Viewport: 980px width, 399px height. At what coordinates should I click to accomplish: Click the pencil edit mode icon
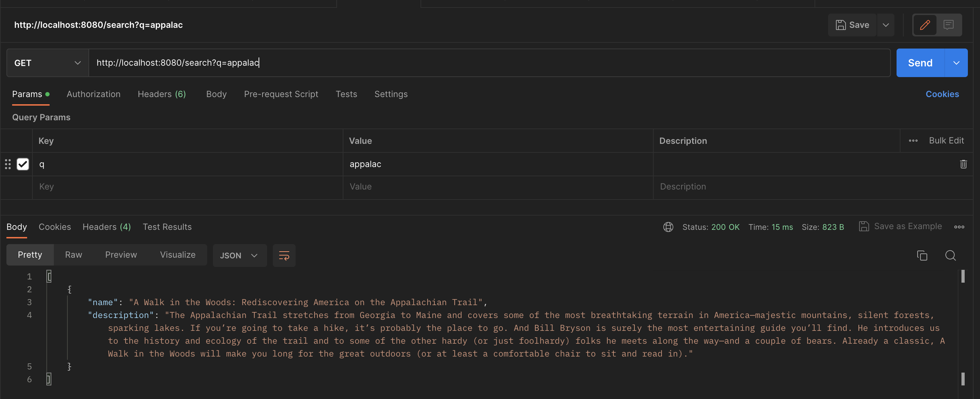pyautogui.click(x=925, y=25)
